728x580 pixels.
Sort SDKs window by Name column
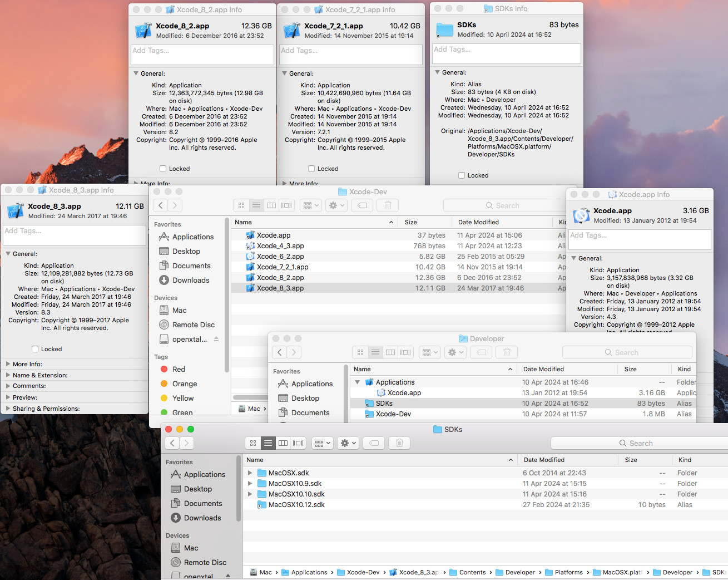tap(380, 460)
